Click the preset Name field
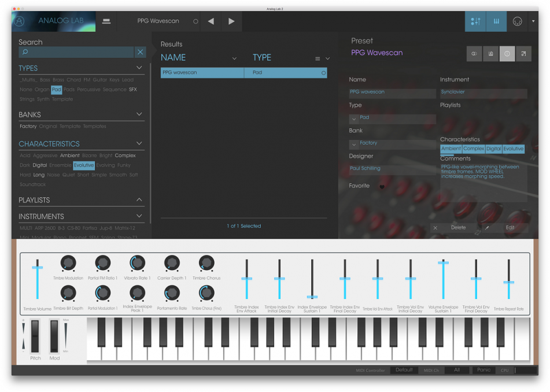Image resolution: width=550 pixels, height=392 pixels. point(392,93)
